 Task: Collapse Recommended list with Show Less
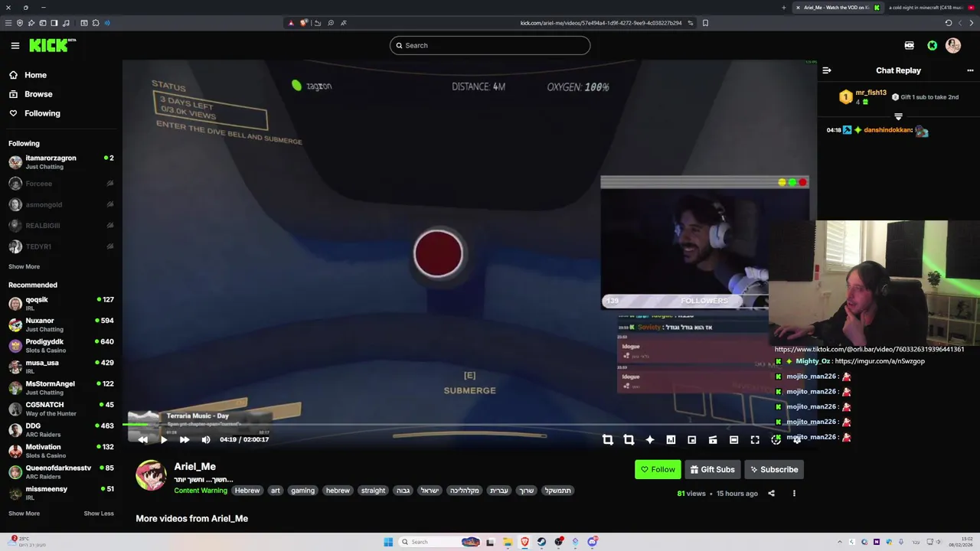(x=99, y=514)
